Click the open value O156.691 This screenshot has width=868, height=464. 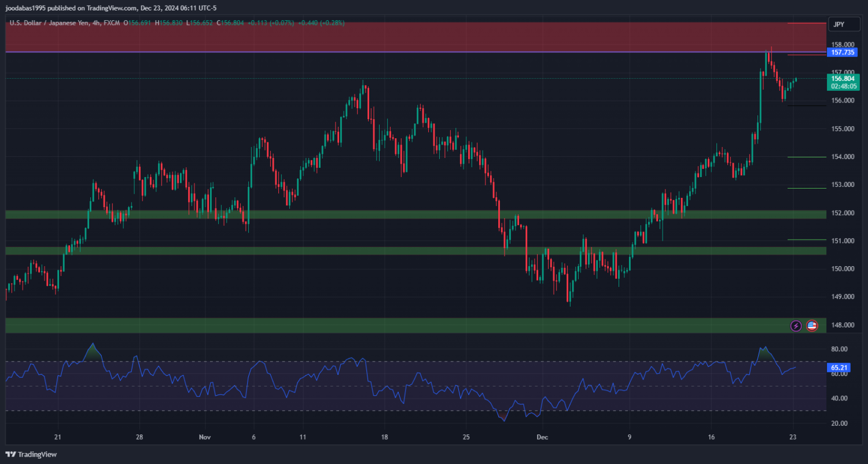tap(137, 23)
